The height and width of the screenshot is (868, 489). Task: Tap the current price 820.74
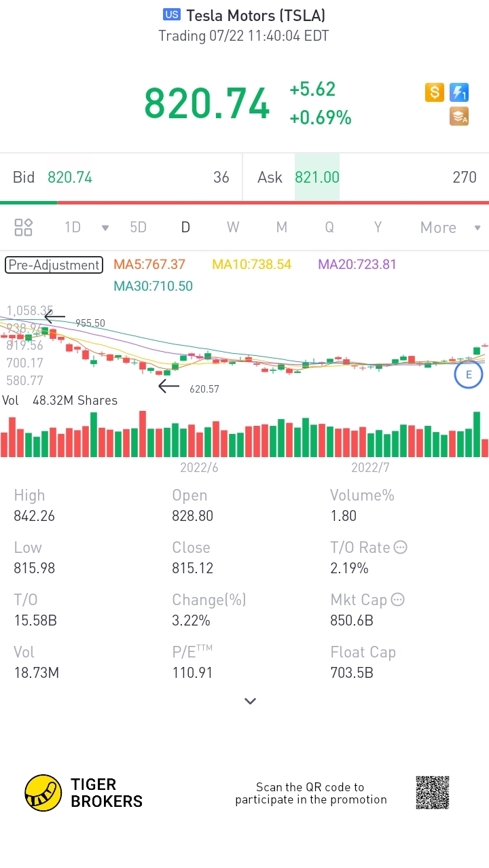(x=207, y=104)
